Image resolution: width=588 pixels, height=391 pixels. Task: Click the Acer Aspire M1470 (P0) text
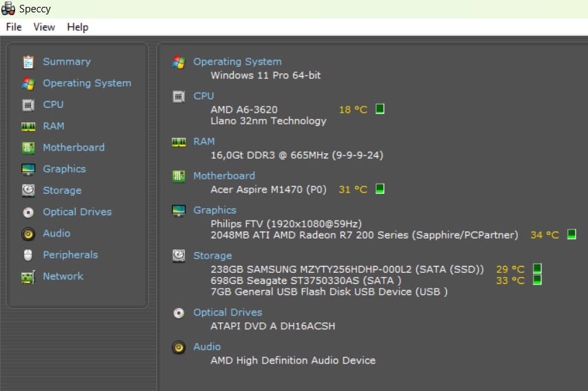pos(268,190)
